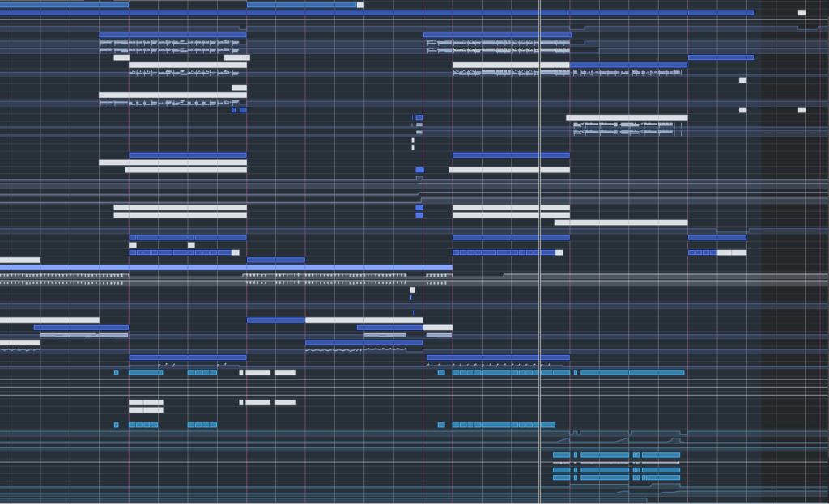Select the stacked double white clips below first cyan clip
The height and width of the screenshot is (504, 829).
click(x=146, y=406)
